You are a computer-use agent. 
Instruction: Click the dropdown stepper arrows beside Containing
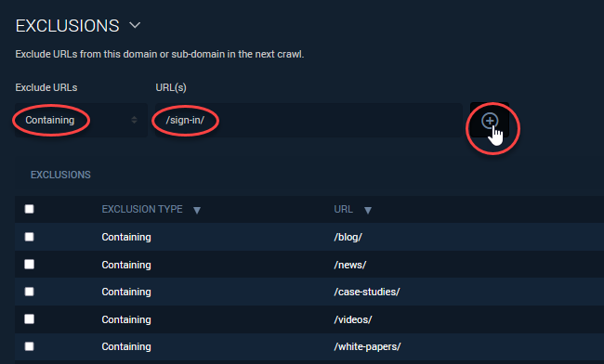pos(134,120)
